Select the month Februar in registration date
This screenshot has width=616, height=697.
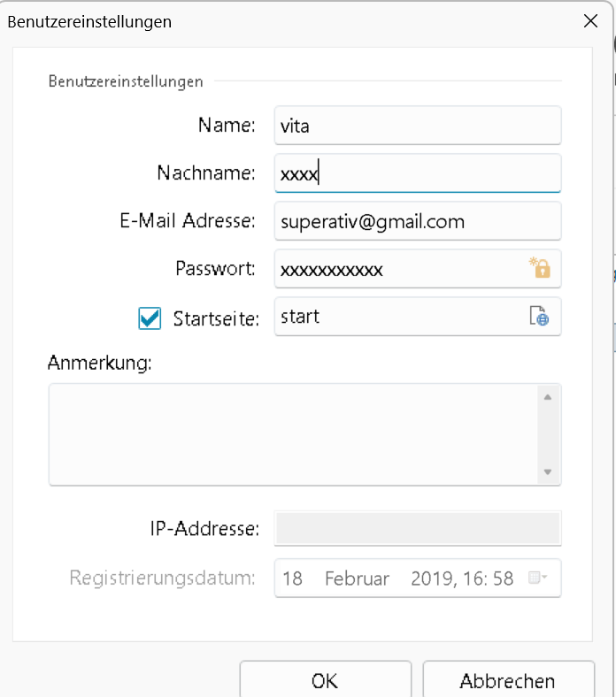(357, 578)
